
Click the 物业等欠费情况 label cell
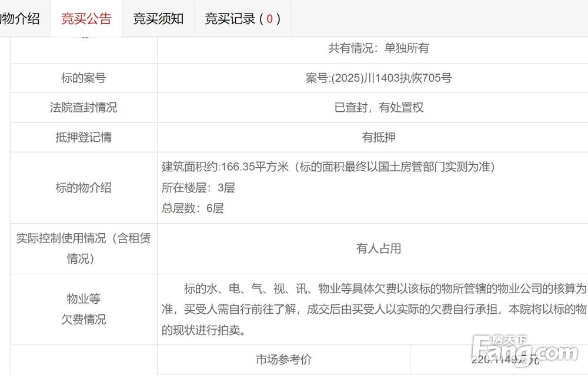[x=83, y=309]
